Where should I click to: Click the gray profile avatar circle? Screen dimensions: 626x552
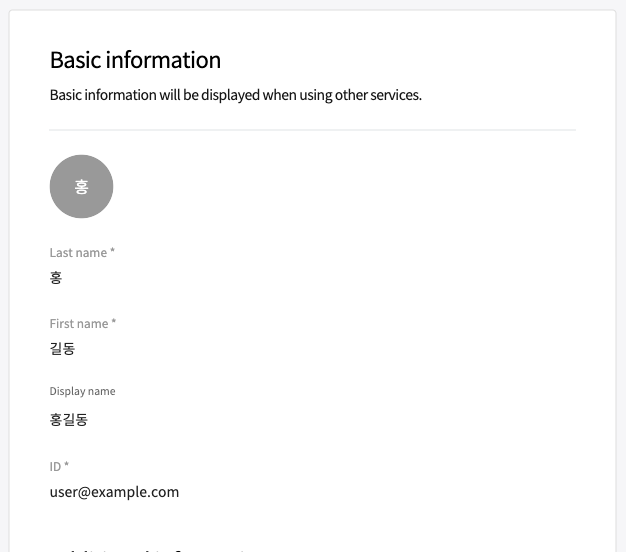tap(81, 186)
